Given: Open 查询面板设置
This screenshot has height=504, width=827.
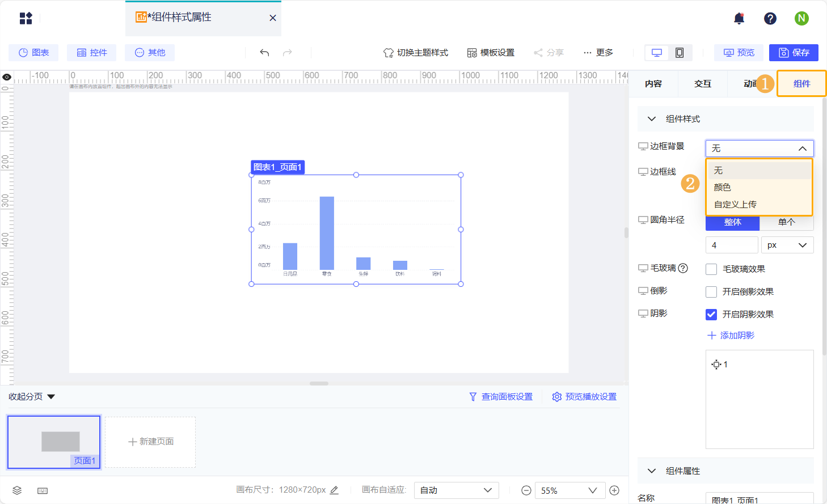Looking at the screenshot, I should pos(501,397).
